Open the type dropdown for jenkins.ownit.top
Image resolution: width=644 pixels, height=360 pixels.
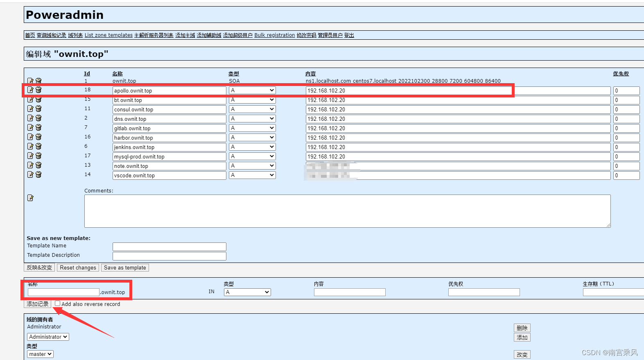click(x=252, y=147)
